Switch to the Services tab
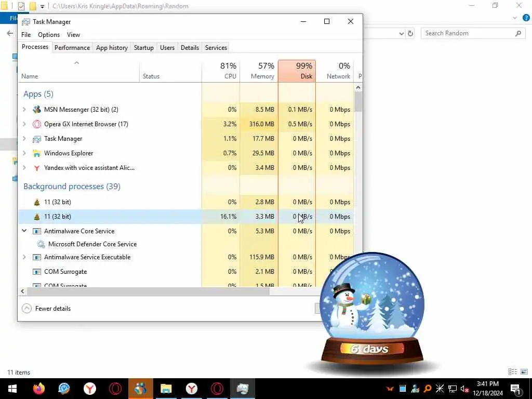Image resolution: width=532 pixels, height=399 pixels. [x=216, y=48]
